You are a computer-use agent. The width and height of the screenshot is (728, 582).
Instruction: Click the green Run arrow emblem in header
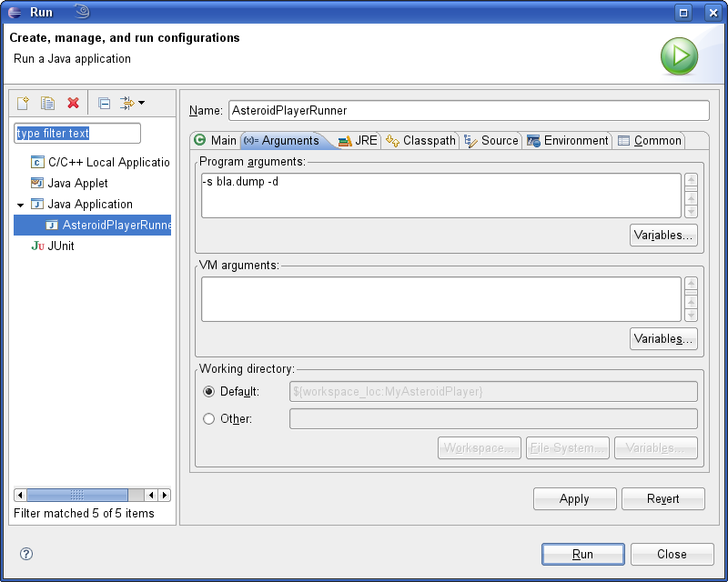click(x=679, y=56)
